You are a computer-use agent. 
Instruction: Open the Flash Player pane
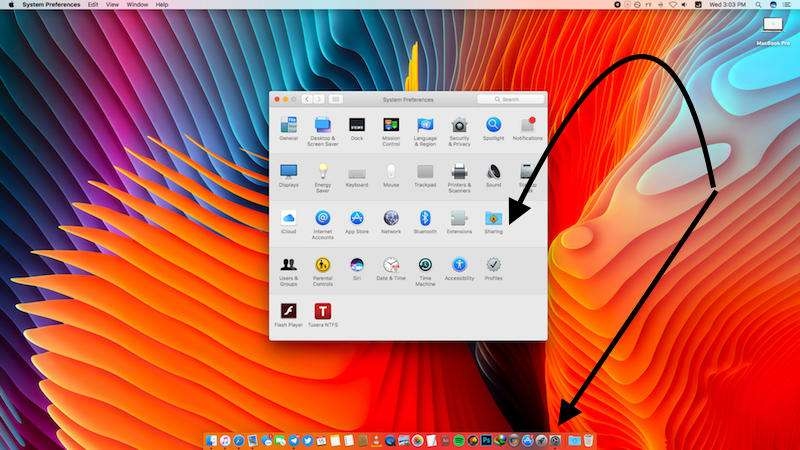pyautogui.click(x=288, y=311)
